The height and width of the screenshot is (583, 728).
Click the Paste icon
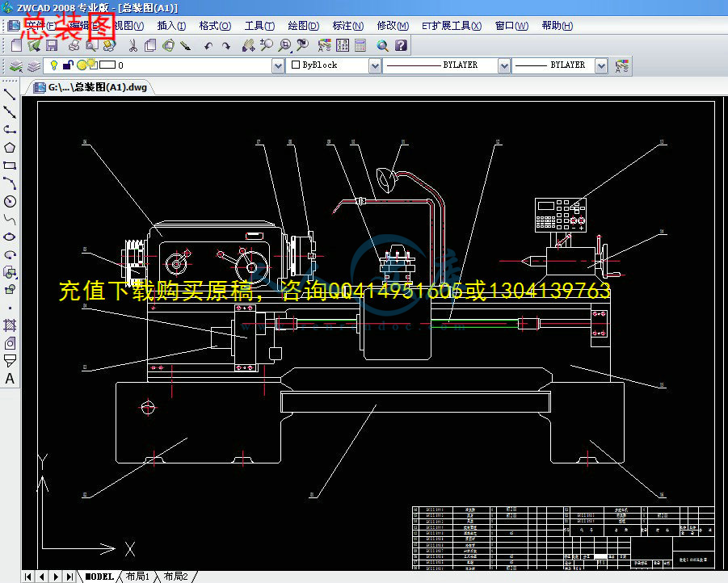click(x=168, y=45)
